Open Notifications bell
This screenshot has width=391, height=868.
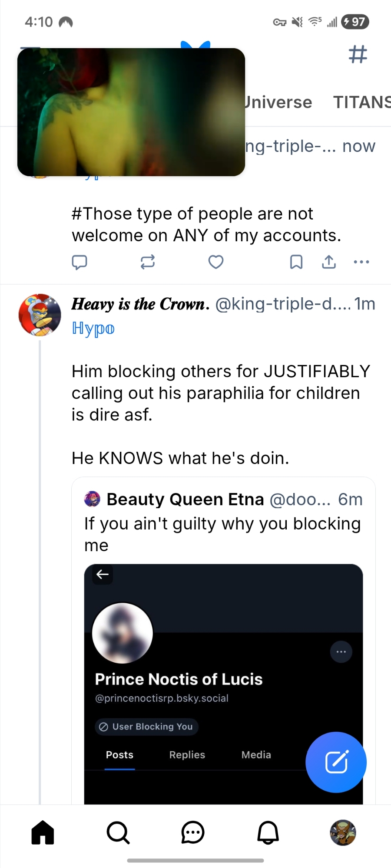click(268, 832)
